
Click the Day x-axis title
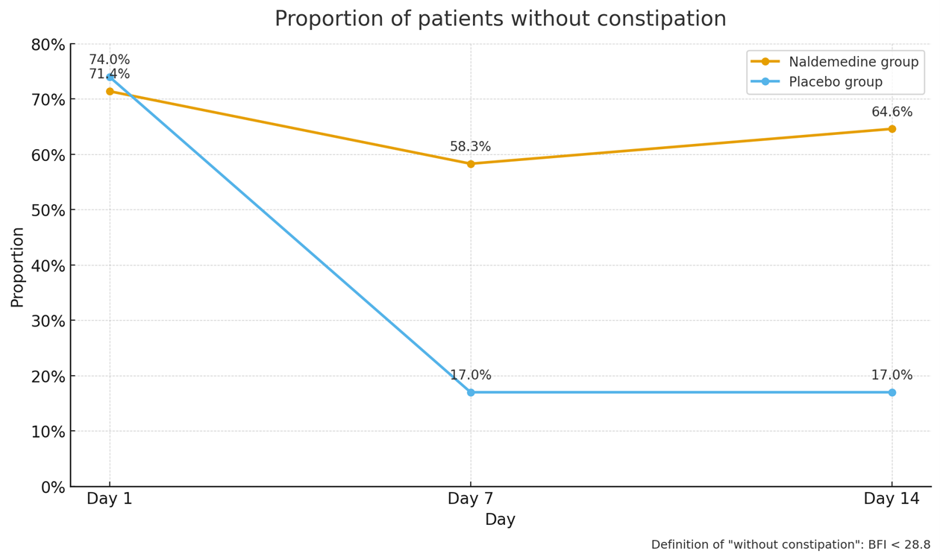[500, 520]
